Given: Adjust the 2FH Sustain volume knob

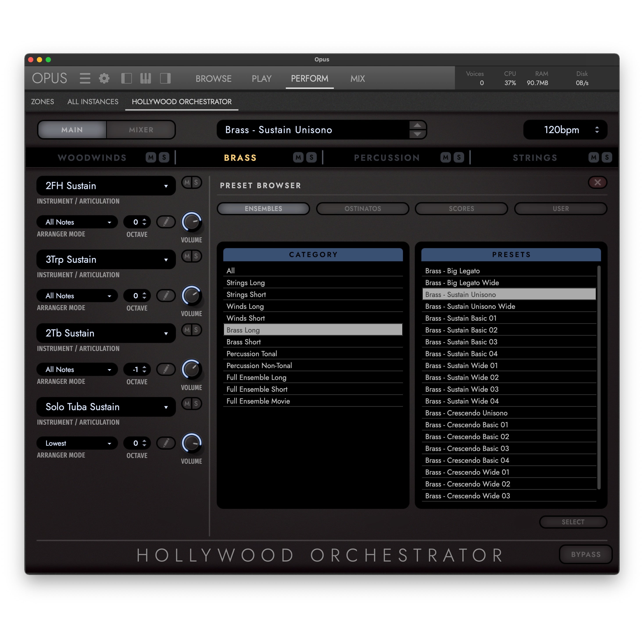Looking at the screenshot, I should pos(192,222).
